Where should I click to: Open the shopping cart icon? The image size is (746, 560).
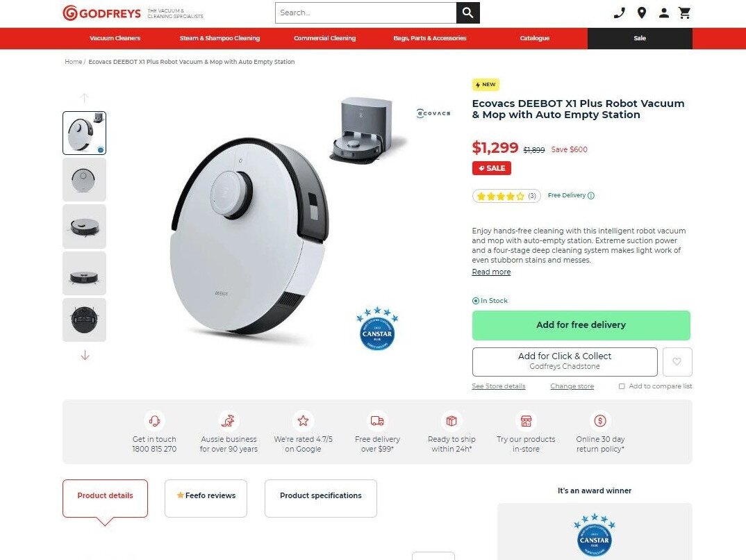point(685,13)
